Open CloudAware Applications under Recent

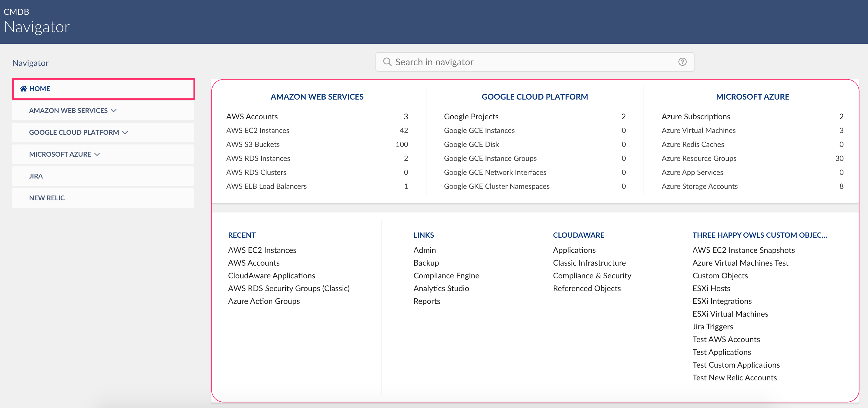pos(271,275)
